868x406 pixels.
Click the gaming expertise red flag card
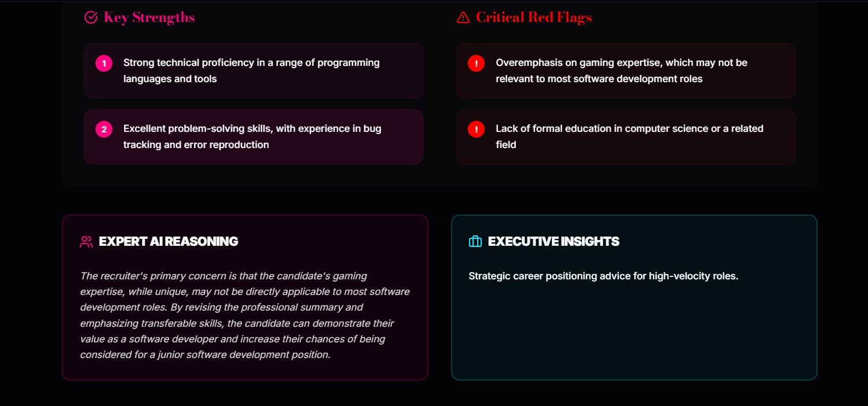coord(625,71)
